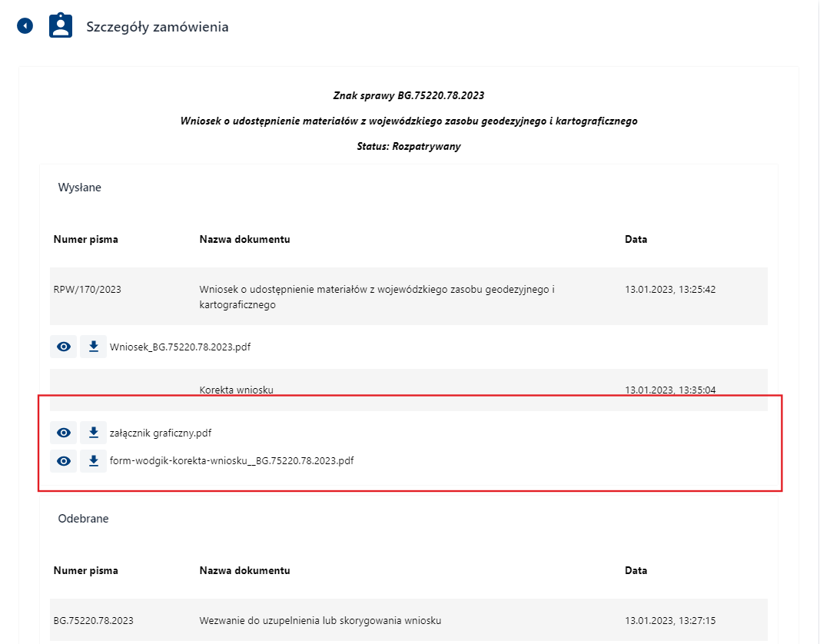Click the order details clipboard icon

tap(61, 26)
